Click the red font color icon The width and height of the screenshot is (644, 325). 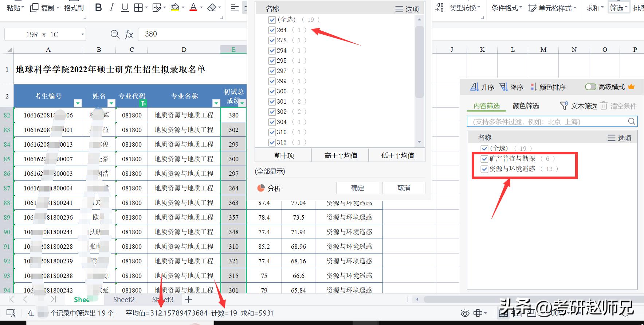coord(193,8)
